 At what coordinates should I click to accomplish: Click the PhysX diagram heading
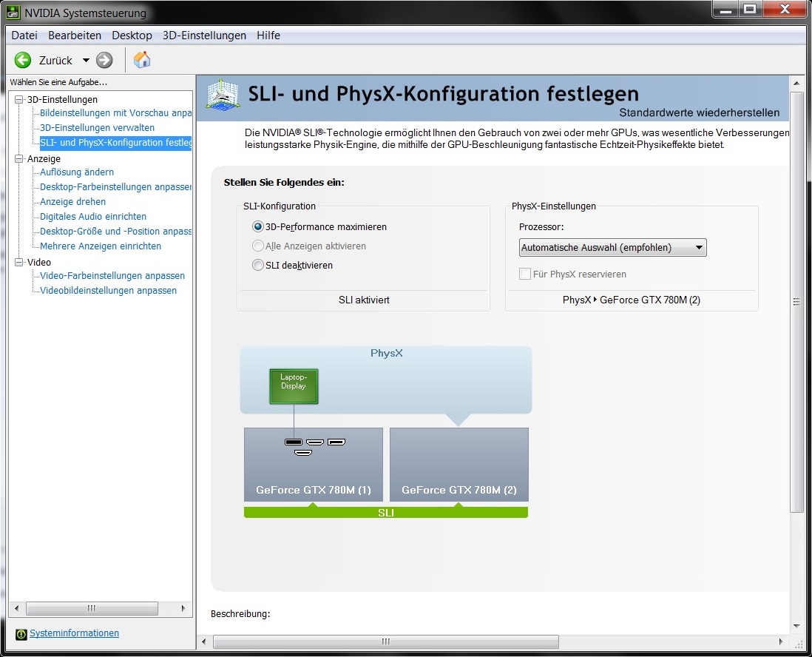(386, 354)
